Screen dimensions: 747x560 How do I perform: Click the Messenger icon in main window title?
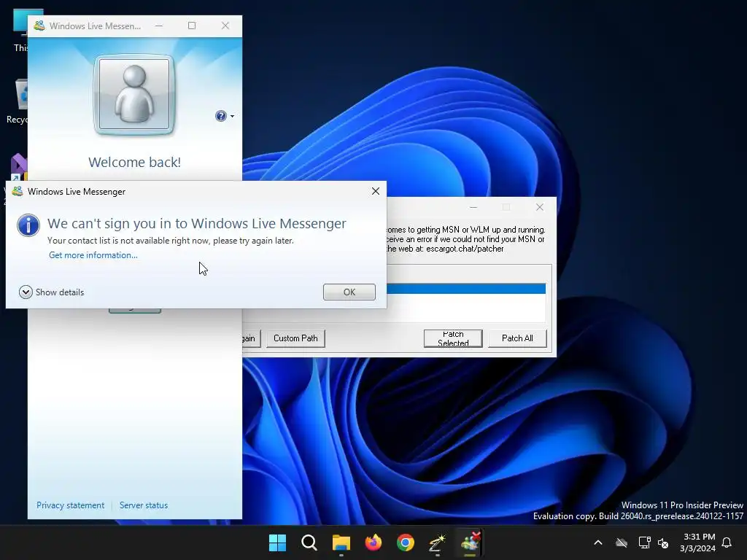[x=39, y=26]
